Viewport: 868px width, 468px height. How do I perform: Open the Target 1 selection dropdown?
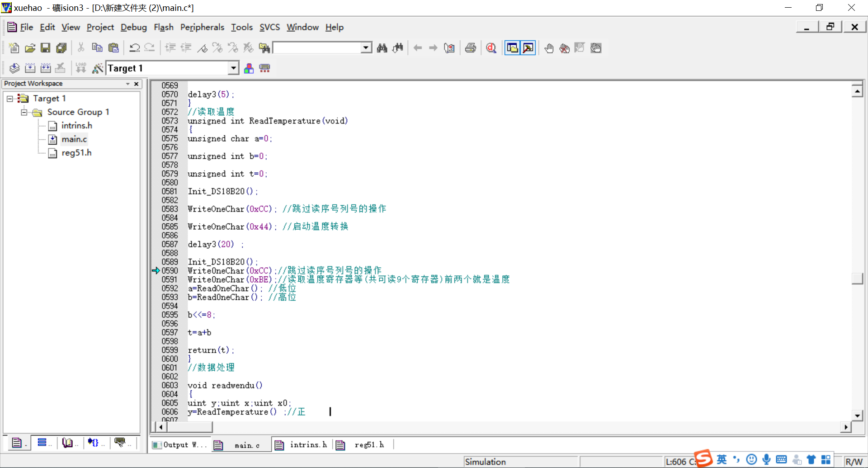tap(233, 68)
